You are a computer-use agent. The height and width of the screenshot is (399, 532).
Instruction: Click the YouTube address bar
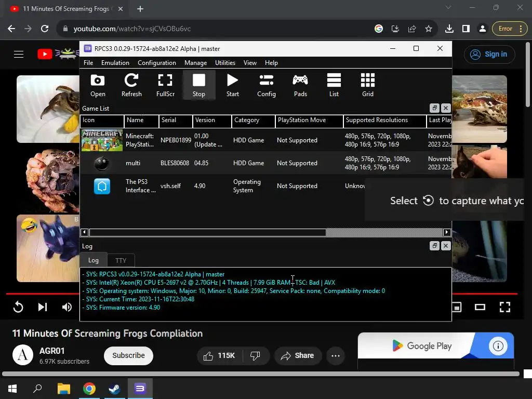(217, 29)
